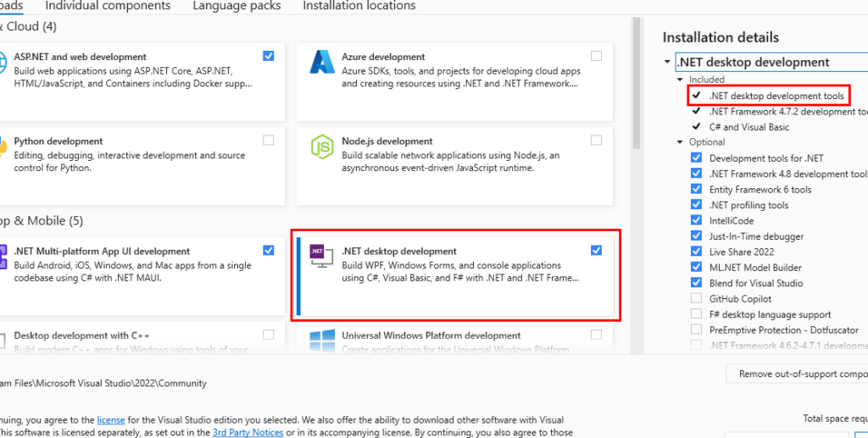The width and height of the screenshot is (868, 438).
Task: Disable the Live Share 2022 component
Action: pyautogui.click(x=696, y=252)
